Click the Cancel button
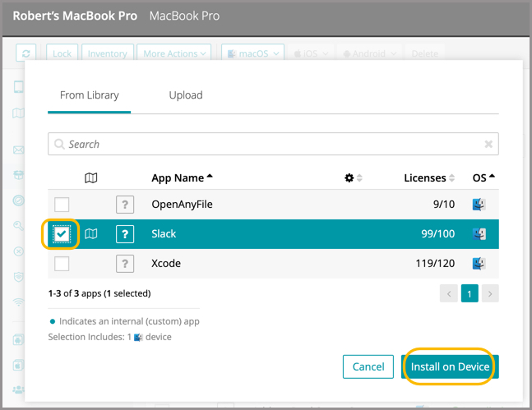 point(368,366)
